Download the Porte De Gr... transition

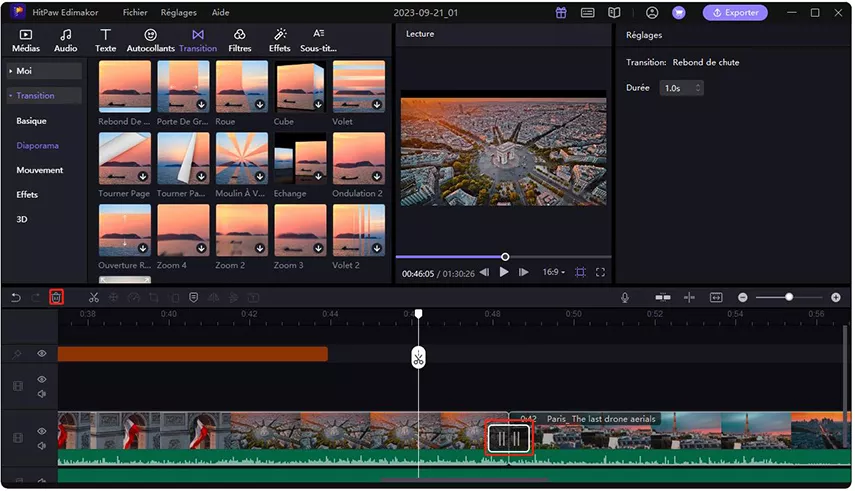(201, 104)
